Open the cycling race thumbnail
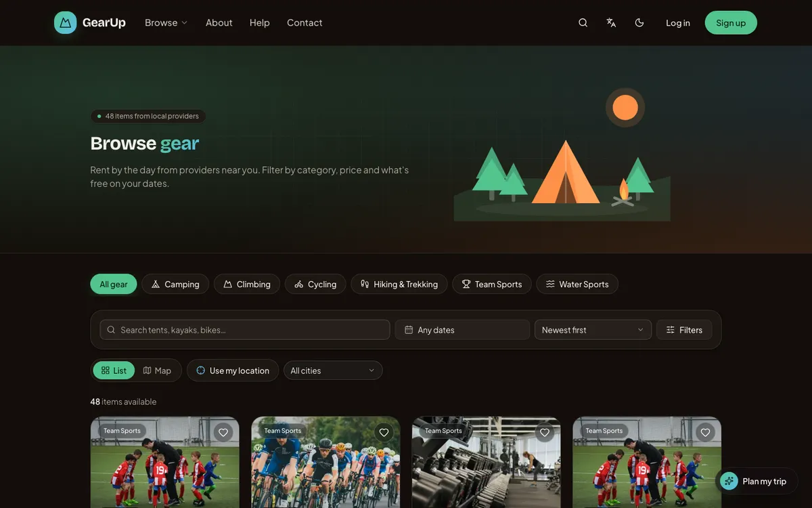This screenshot has width=812, height=508. click(x=325, y=462)
